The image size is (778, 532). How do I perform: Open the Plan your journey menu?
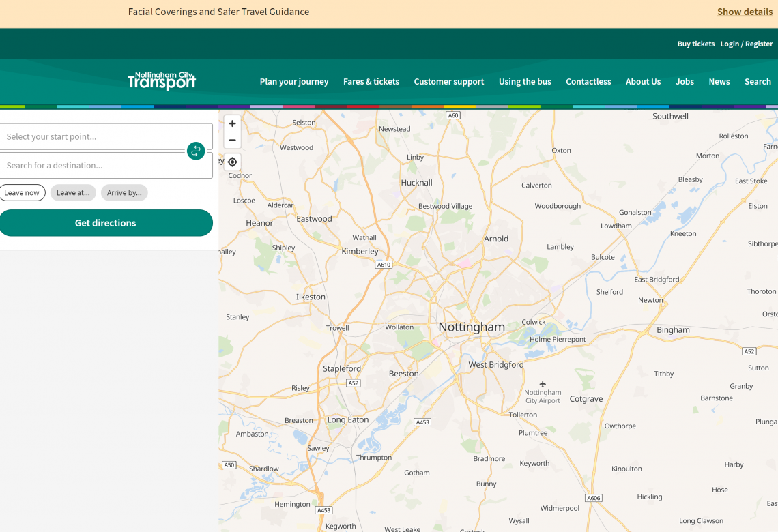click(x=293, y=82)
